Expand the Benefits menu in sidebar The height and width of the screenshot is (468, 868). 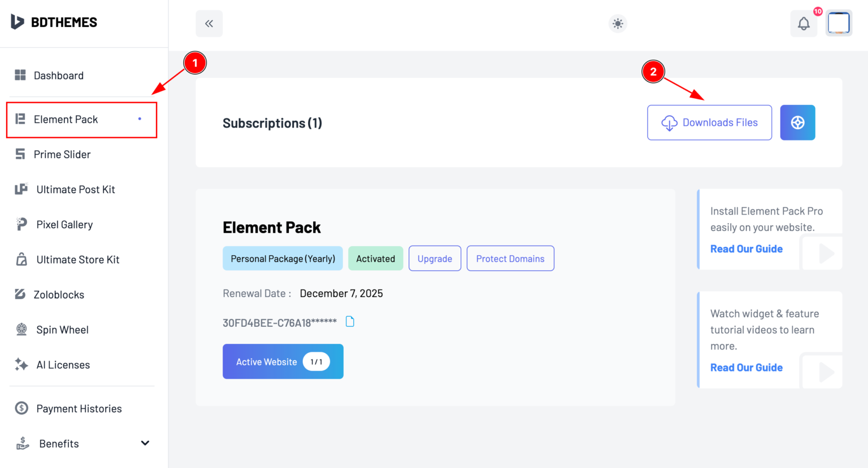pyautogui.click(x=58, y=444)
